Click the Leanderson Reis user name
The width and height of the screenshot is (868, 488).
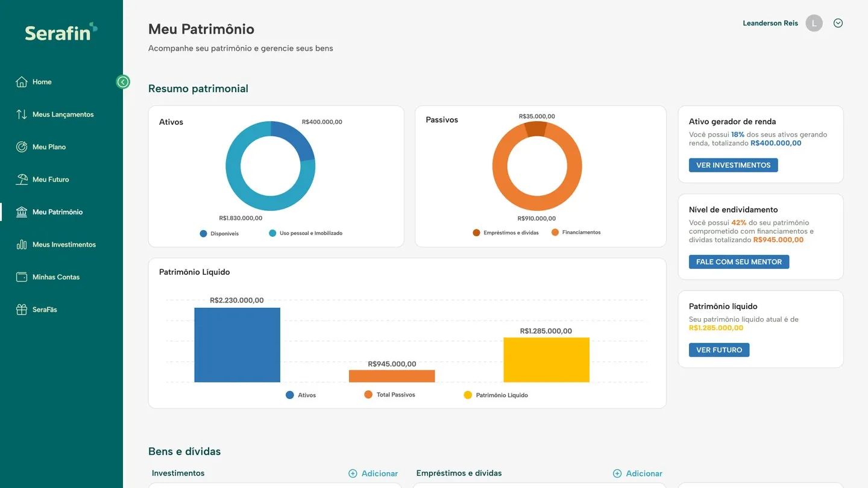(x=770, y=23)
